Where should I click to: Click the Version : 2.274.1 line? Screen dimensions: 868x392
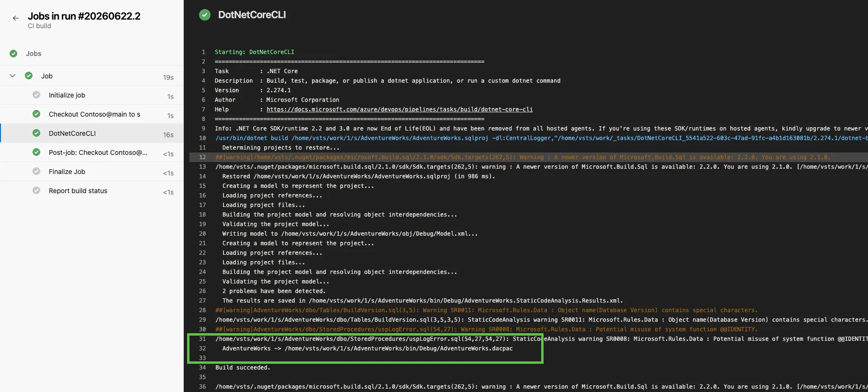tap(253, 90)
